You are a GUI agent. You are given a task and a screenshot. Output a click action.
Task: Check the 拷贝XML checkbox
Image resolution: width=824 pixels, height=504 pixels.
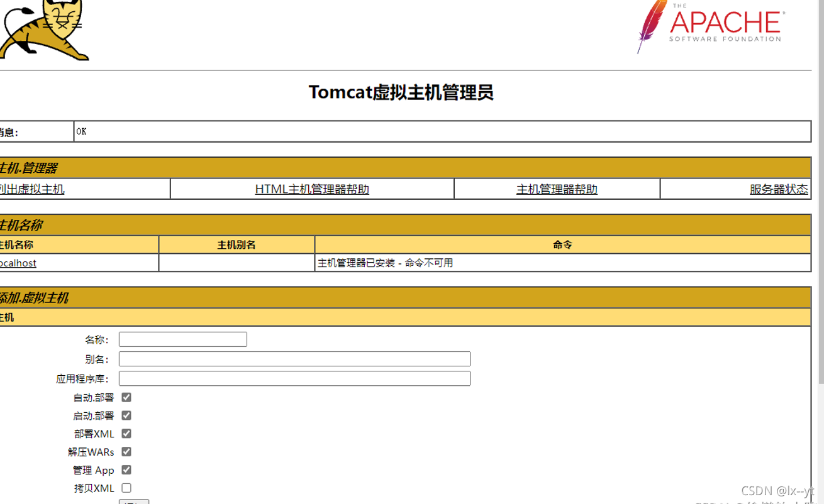coord(126,488)
